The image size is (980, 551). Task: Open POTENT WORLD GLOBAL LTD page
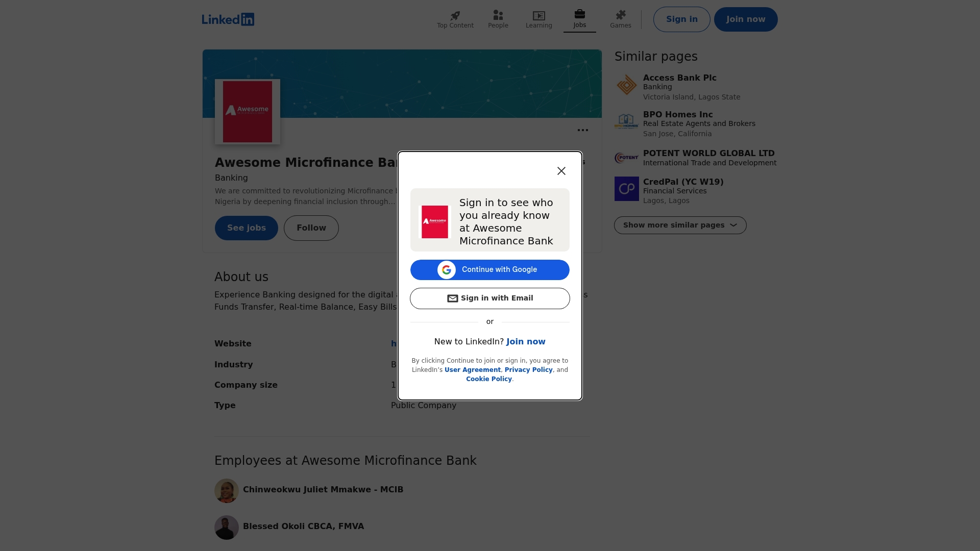709,154
